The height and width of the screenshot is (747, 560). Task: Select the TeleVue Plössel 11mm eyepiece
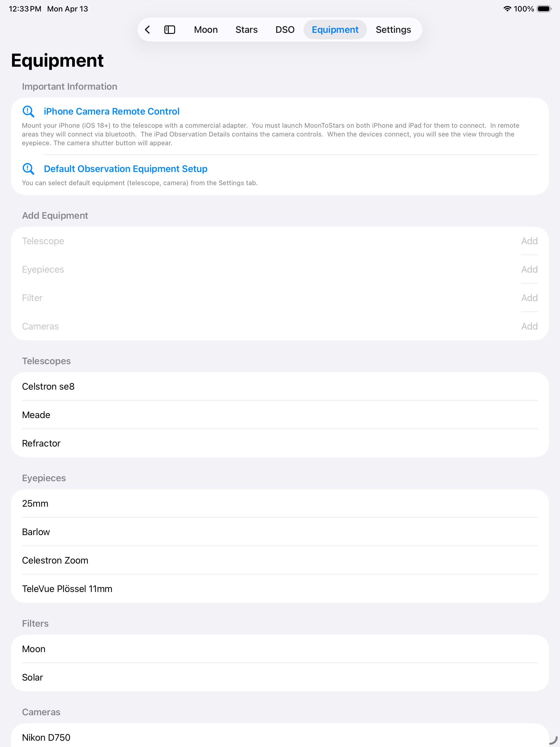280,589
